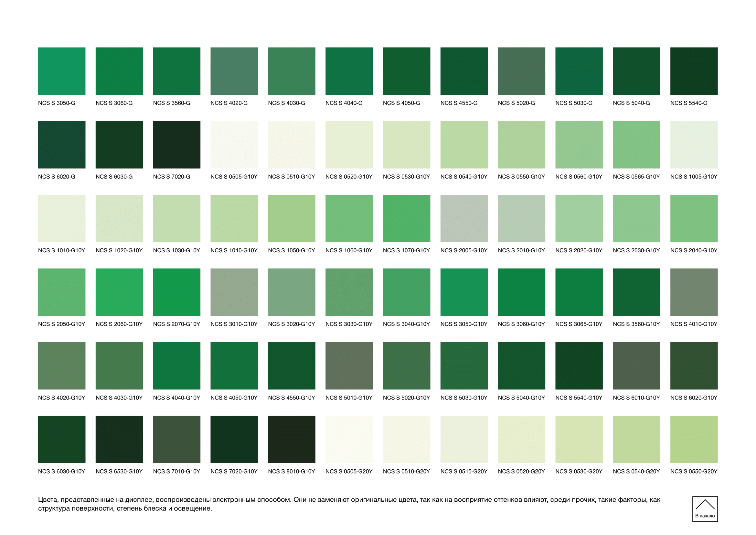The width and height of the screenshot is (756, 535).
Task: Select the NCS S 1010-G10Y swatch
Action: point(62,218)
